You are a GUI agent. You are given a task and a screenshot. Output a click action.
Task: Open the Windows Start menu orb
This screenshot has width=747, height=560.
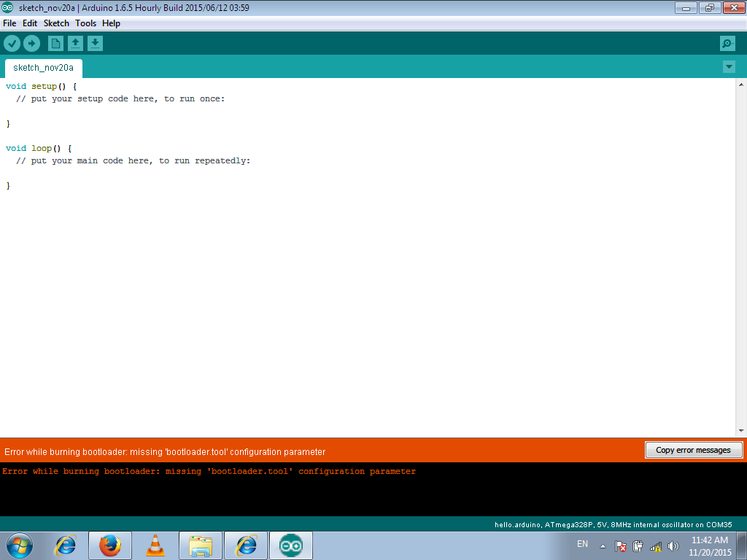coord(19,545)
